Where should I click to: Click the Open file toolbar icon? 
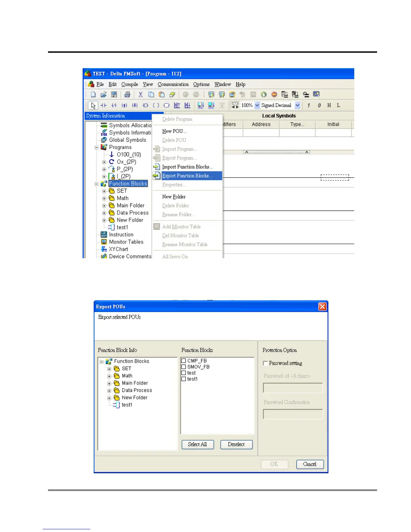[104, 94]
